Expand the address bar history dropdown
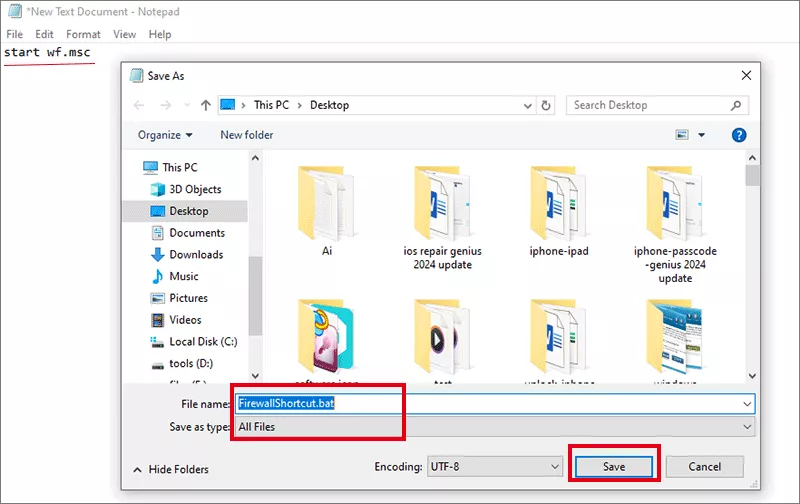 pos(528,106)
